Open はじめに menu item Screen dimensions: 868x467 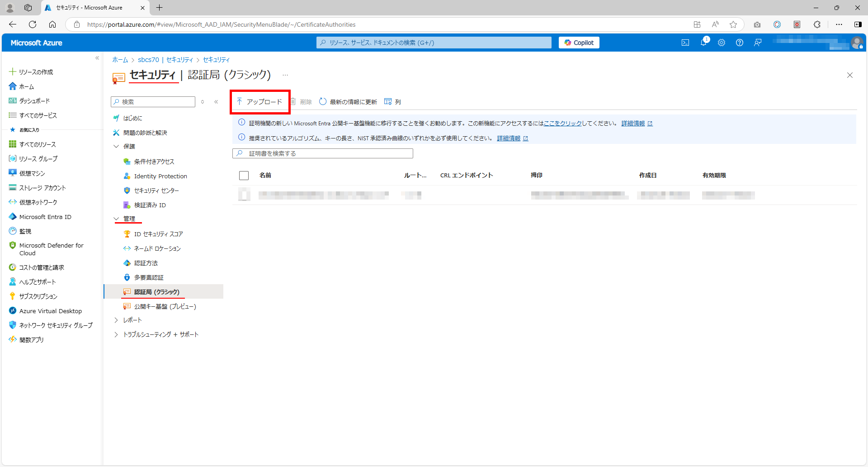click(x=132, y=118)
